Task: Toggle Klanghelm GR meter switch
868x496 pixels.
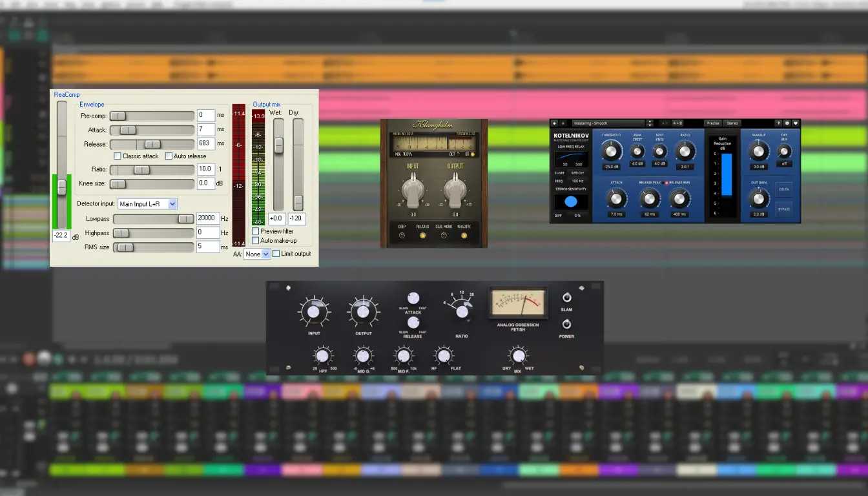Action: [x=473, y=154]
